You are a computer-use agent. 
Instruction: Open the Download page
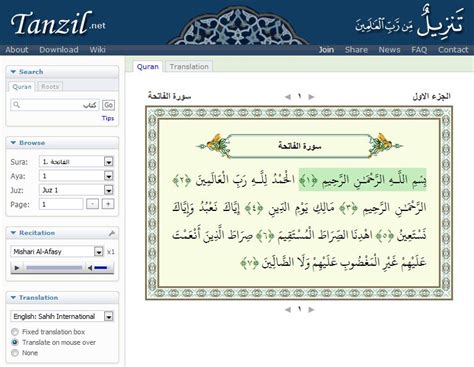pyautogui.click(x=59, y=50)
